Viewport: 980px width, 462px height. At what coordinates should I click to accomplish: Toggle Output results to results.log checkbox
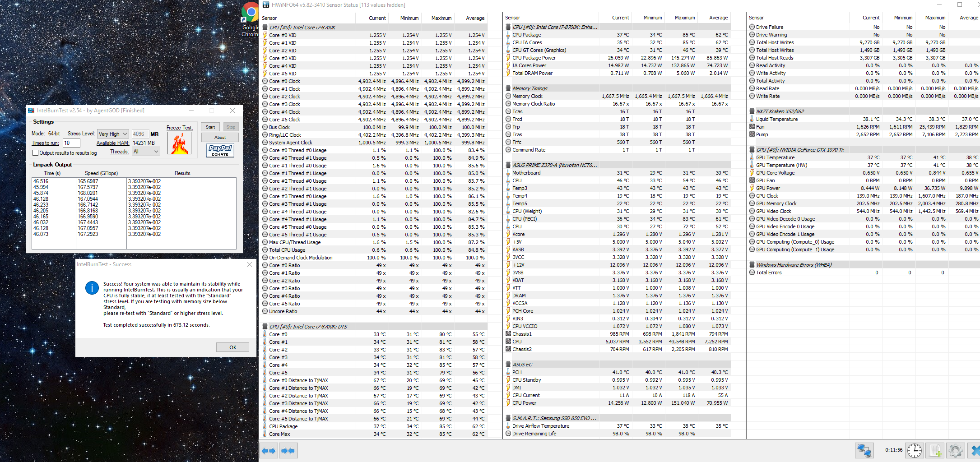click(x=36, y=153)
